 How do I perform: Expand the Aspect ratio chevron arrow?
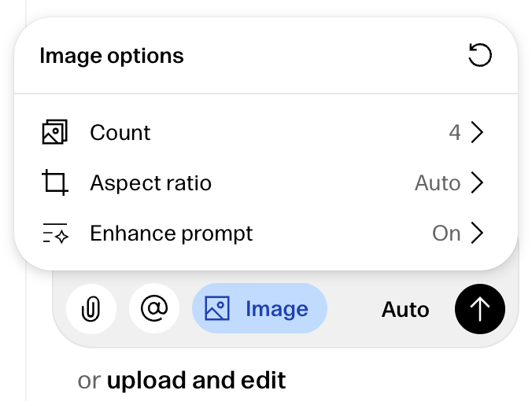coord(476,183)
